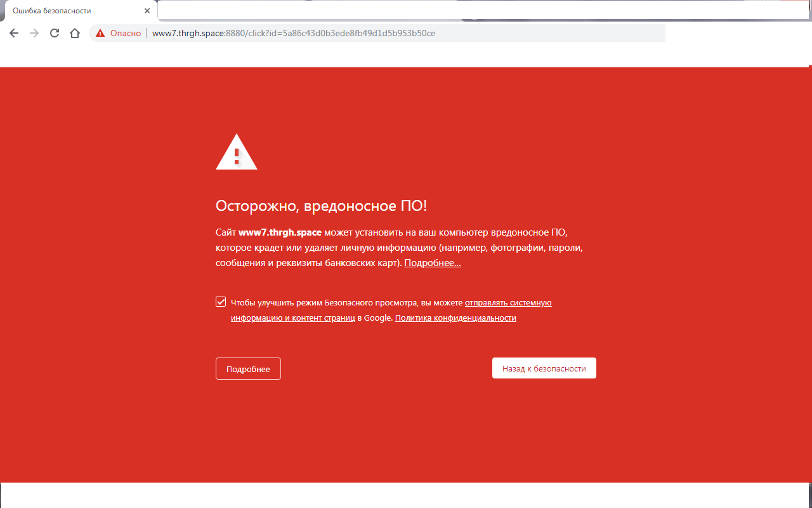Click the empty tab strip area
The width and height of the screenshot is (812, 508).
click(444, 10)
